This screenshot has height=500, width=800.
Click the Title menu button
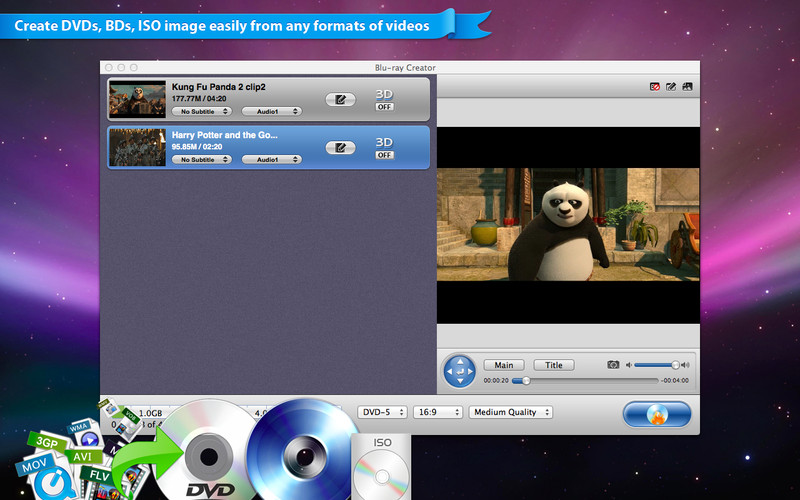click(554, 365)
